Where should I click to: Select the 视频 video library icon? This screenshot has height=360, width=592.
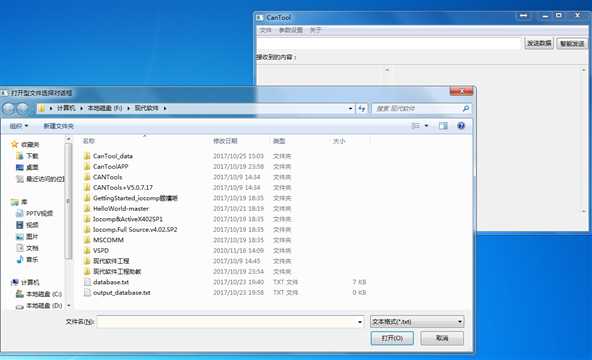(x=20, y=225)
